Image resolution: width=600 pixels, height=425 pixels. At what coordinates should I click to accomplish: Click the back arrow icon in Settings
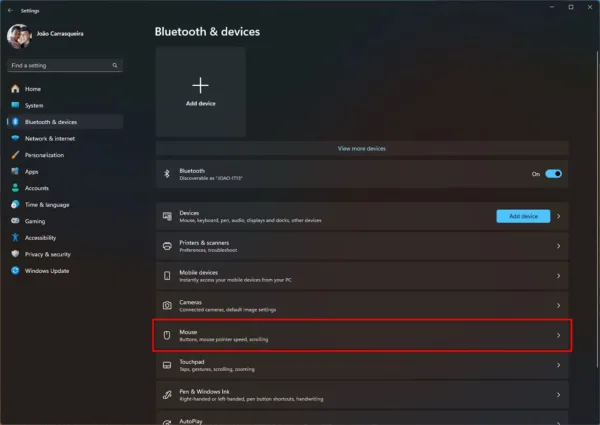(10, 10)
